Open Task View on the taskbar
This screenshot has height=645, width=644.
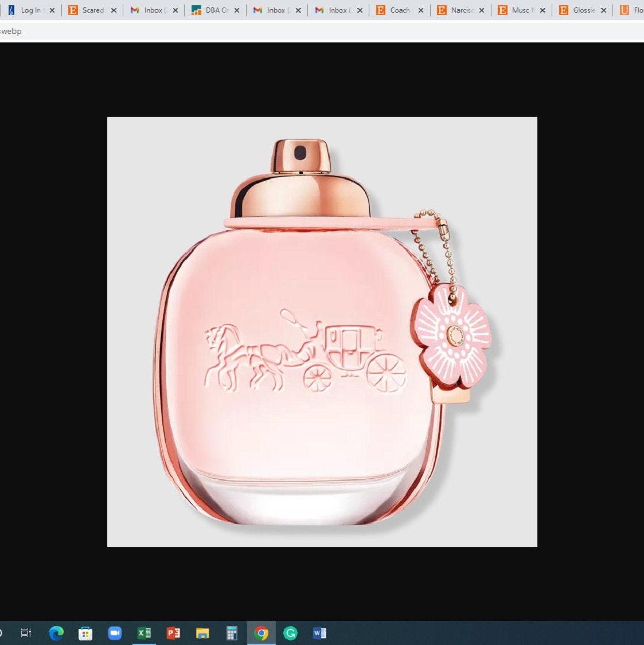(x=26, y=632)
